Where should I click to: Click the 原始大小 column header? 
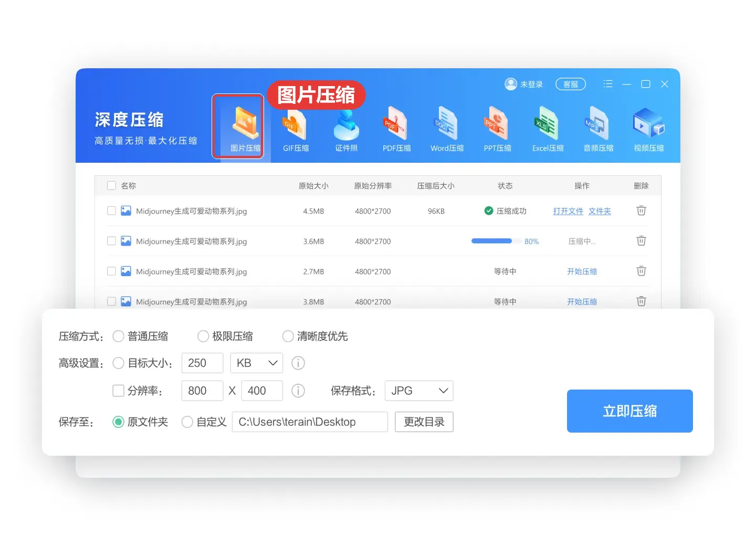pos(313,186)
